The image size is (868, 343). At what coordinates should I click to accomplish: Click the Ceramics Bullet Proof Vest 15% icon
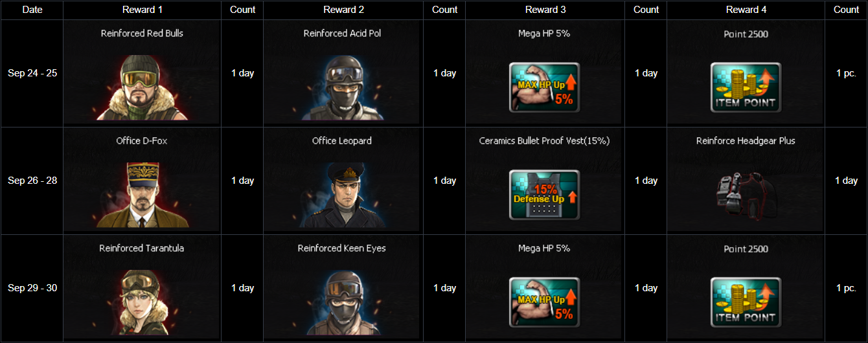tap(544, 195)
